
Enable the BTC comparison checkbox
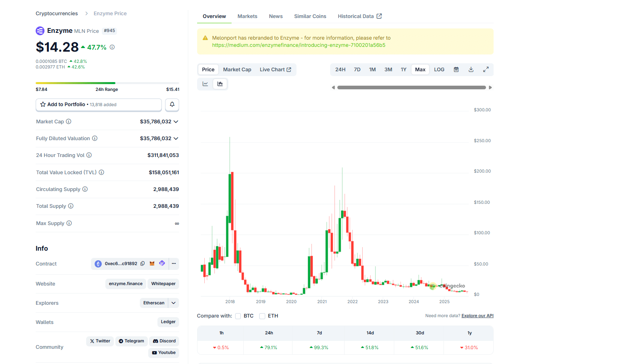pyautogui.click(x=238, y=316)
